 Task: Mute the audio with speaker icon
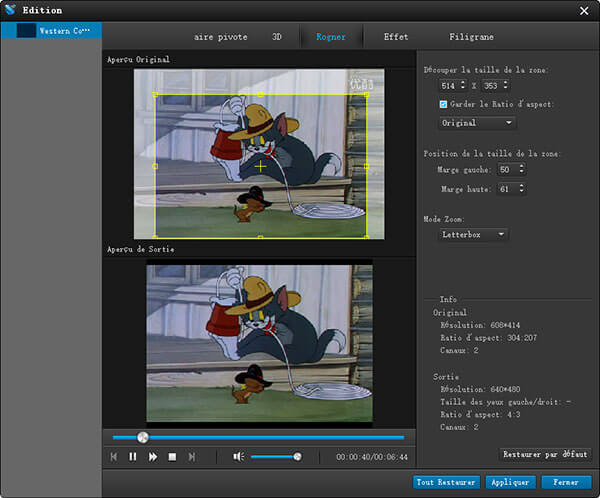coord(238,457)
